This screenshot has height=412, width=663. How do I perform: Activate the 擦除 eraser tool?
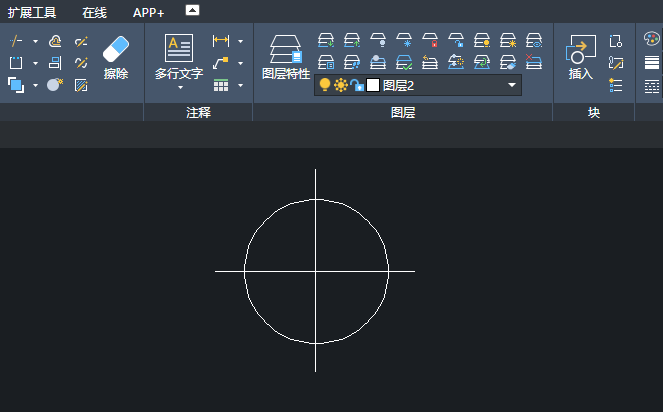[x=115, y=58]
